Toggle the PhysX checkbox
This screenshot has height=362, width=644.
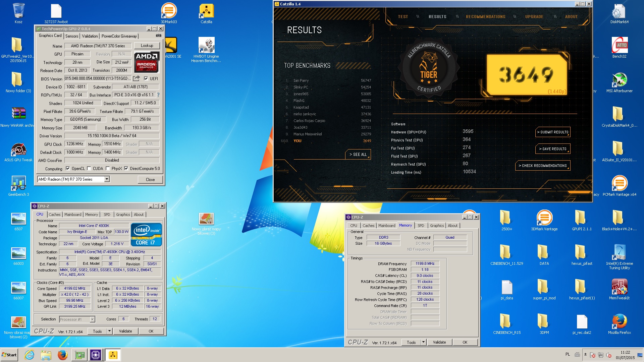(x=108, y=169)
